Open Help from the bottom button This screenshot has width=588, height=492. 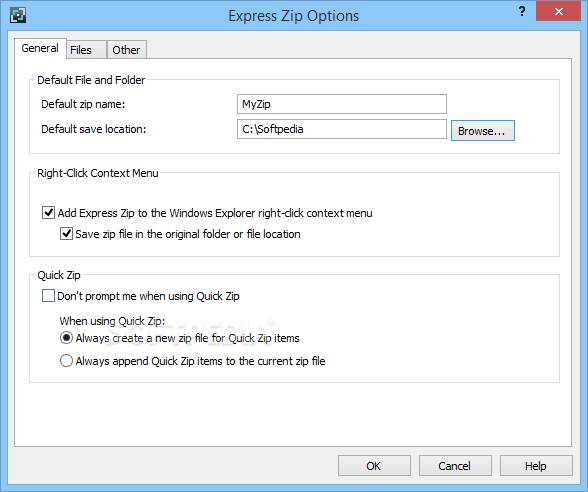click(x=536, y=466)
